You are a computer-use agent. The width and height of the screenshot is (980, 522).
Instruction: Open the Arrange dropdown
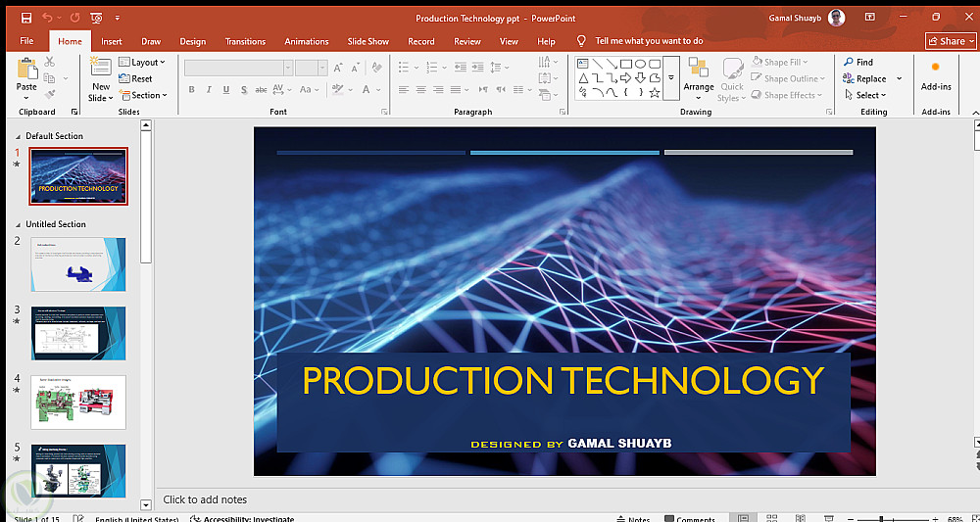coord(698,78)
